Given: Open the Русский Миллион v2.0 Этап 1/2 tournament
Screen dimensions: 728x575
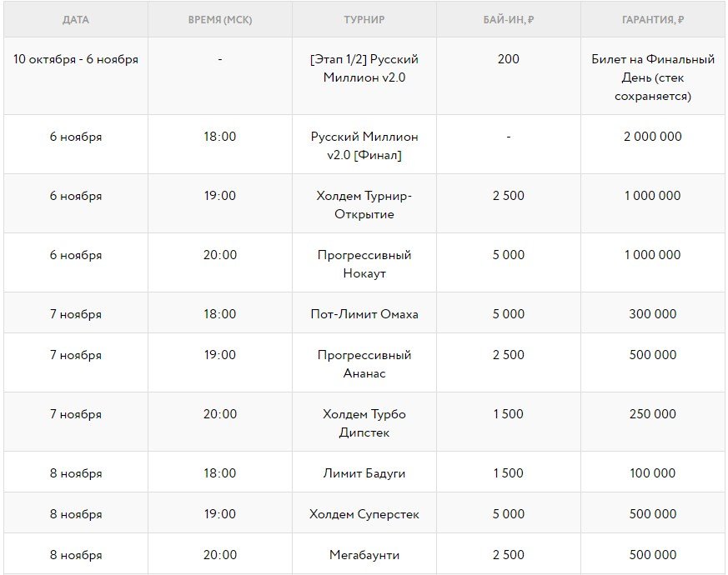Looking at the screenshot, I should (x=364, y=68).
